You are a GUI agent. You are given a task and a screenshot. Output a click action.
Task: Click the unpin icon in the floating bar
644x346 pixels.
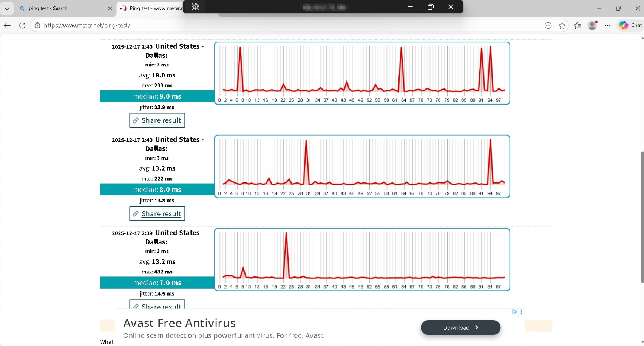(195, 7)
